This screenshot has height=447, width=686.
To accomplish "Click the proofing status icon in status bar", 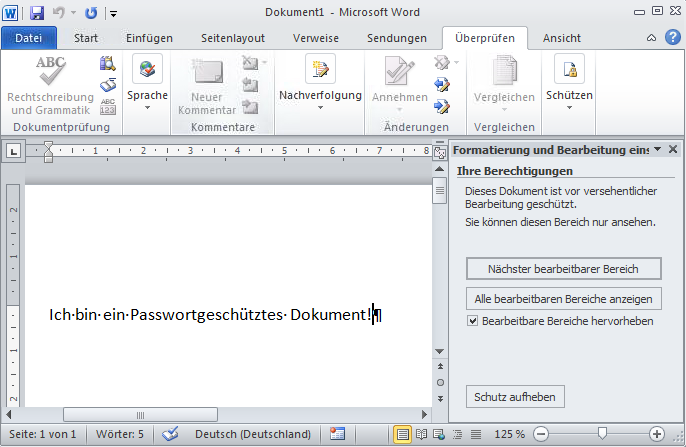I will pyautogui.click(x=170, y=435).
